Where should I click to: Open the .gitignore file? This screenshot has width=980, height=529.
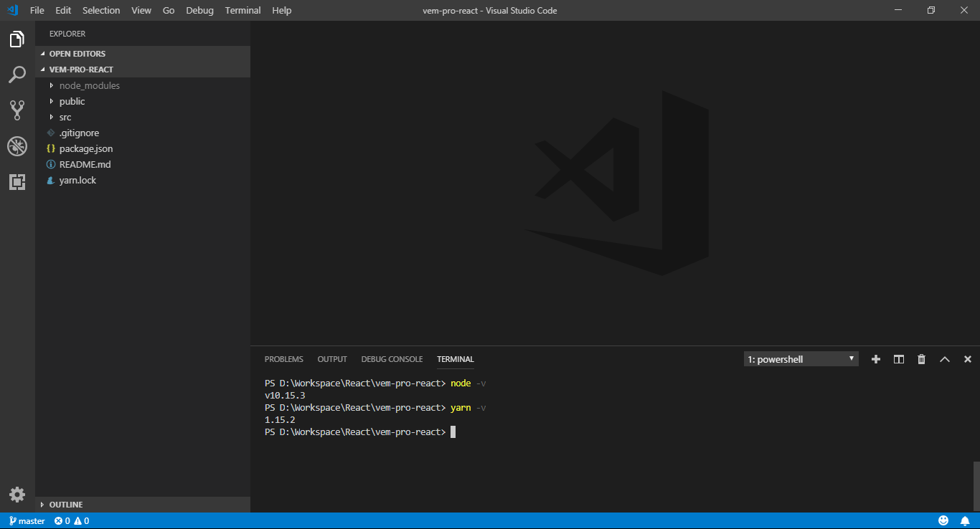point(143,133)
